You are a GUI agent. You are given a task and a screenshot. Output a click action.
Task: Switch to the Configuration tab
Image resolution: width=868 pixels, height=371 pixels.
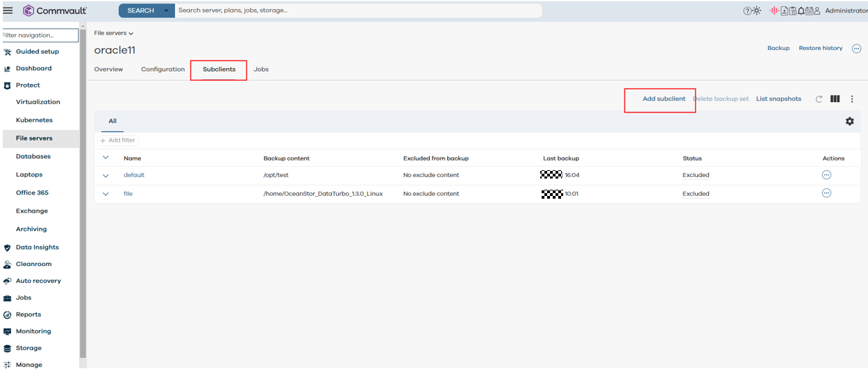tap(162, 69)
